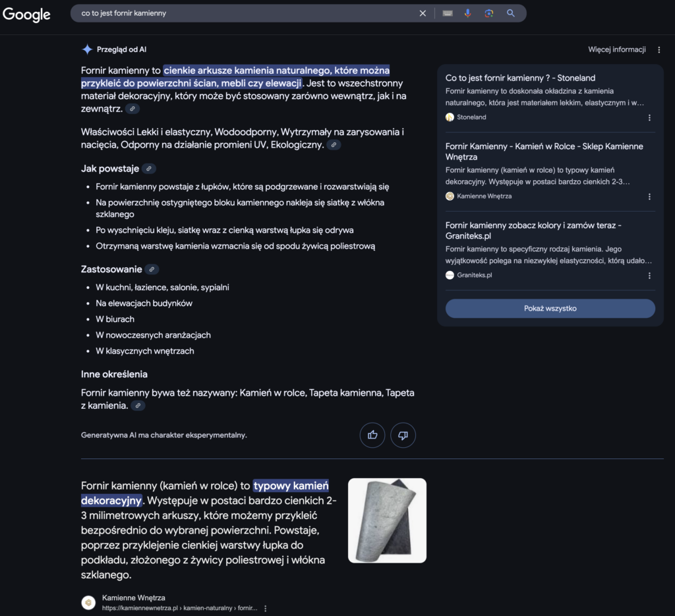Click the Graniteks.pl favicon
This screenshot has width=675, height=616.
click(451, 275)
